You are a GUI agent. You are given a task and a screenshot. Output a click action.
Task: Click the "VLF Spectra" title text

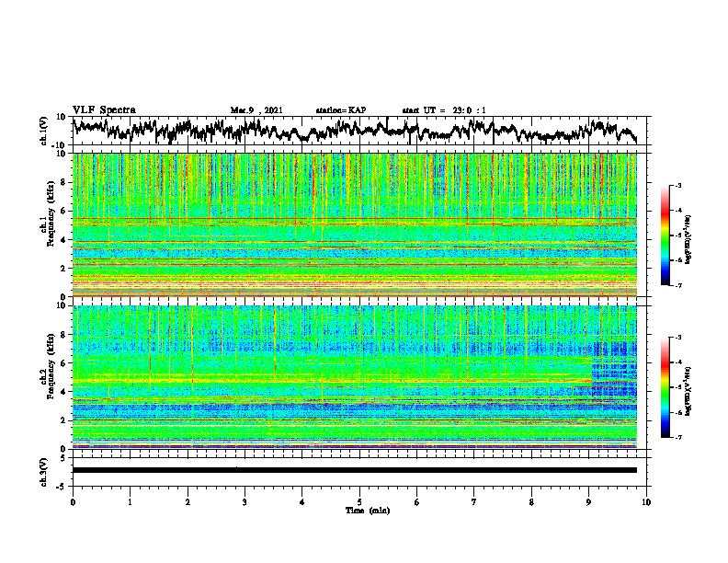point(104,110)
